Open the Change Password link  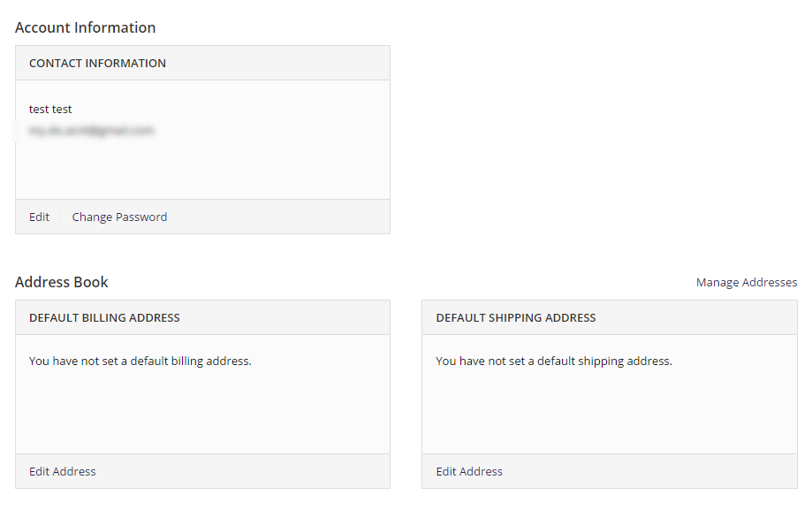click(x=119, y=217)
